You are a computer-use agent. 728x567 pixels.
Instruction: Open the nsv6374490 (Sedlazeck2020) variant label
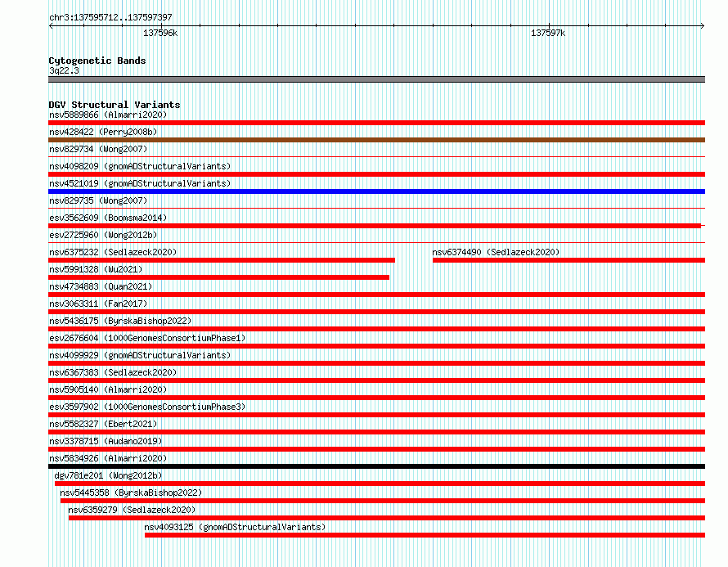496,252
